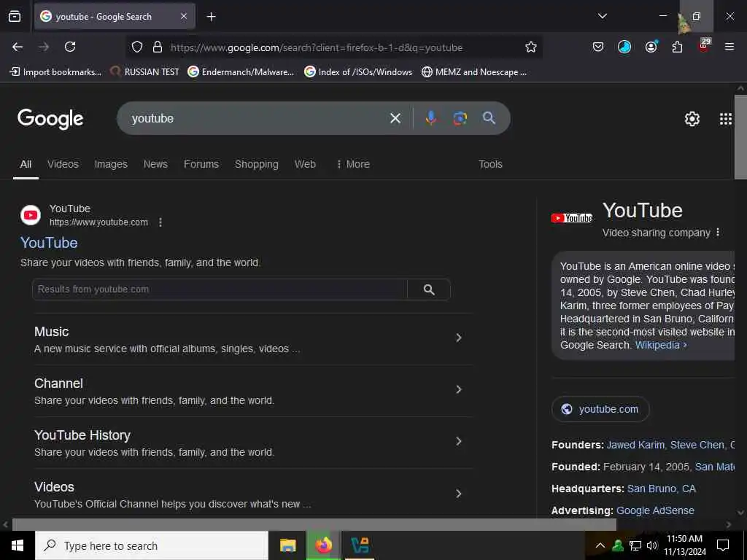Open options for the YouTube result
747x560 pixels.
[x=160, y=222]
